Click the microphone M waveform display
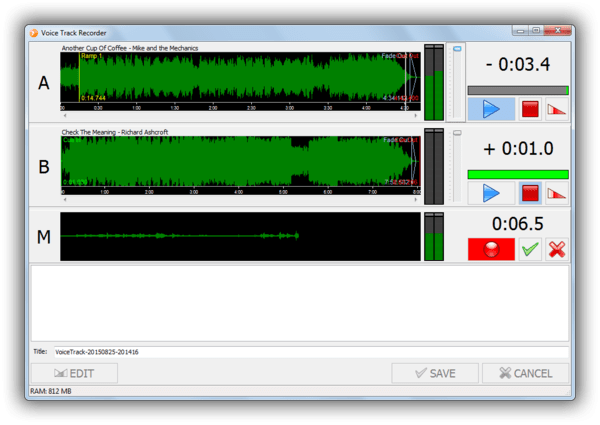Screen dimensions: 600x425 (240, 236)
